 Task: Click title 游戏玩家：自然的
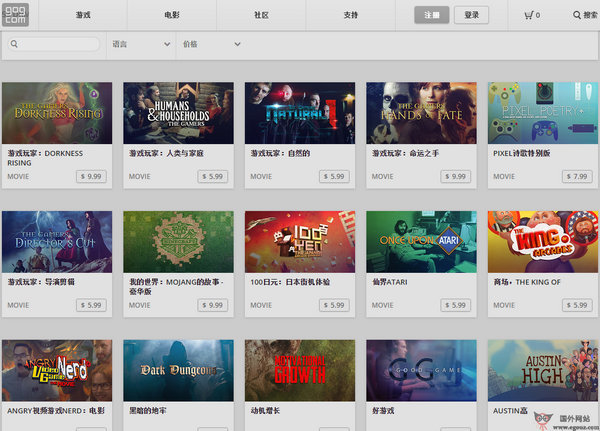click(280, 153)
